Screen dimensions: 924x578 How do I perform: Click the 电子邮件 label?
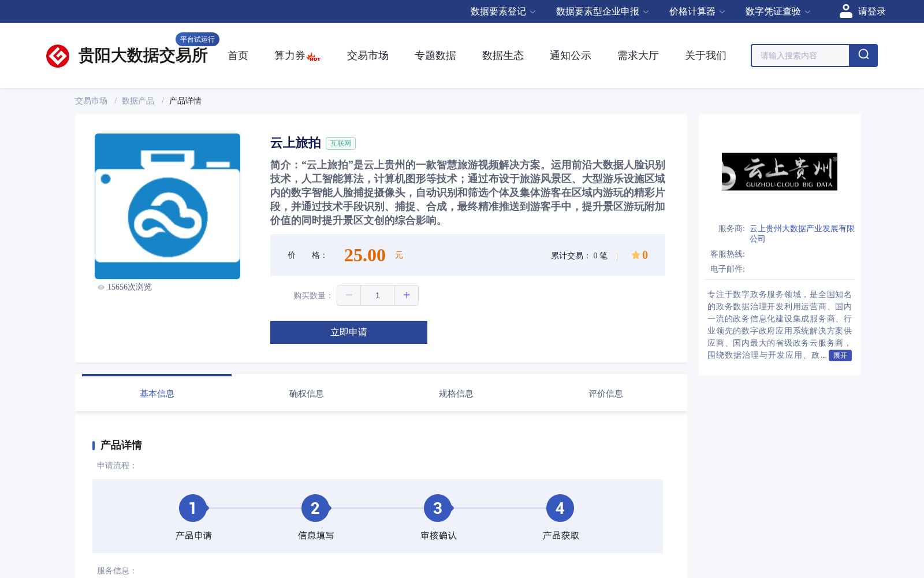728,269
